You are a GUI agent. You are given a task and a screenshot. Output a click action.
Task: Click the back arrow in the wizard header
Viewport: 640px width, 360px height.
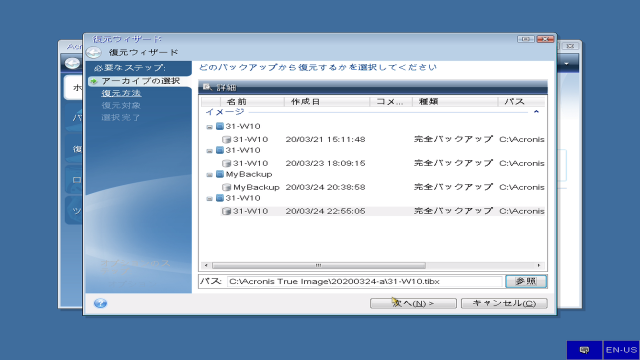click(x=93, y=53)
